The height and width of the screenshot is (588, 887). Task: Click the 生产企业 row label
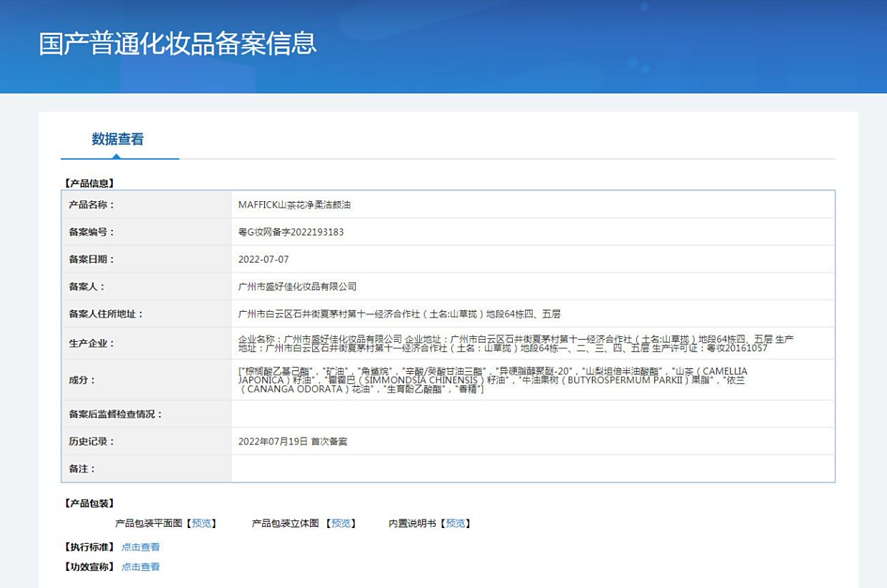point(91,343)
